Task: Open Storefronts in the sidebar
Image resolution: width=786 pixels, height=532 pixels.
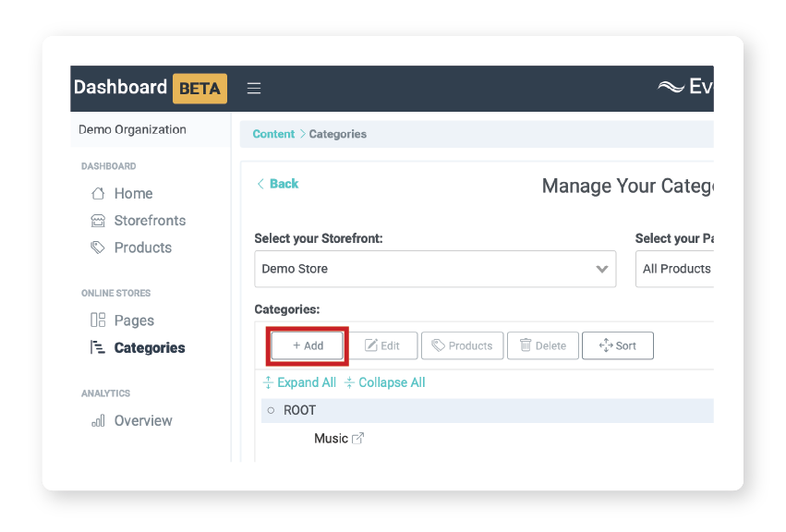Action: coord(149,221)
